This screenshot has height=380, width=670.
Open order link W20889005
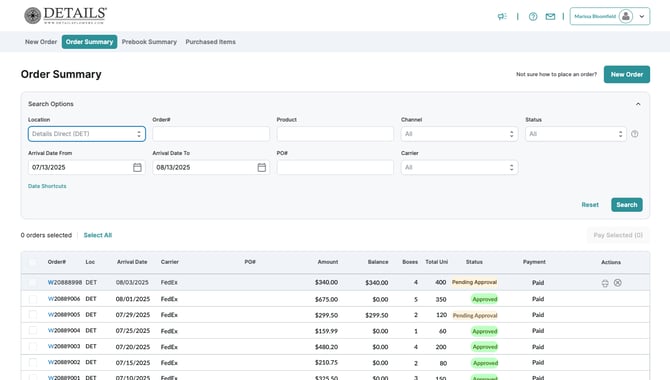click(x=64, y=315)
